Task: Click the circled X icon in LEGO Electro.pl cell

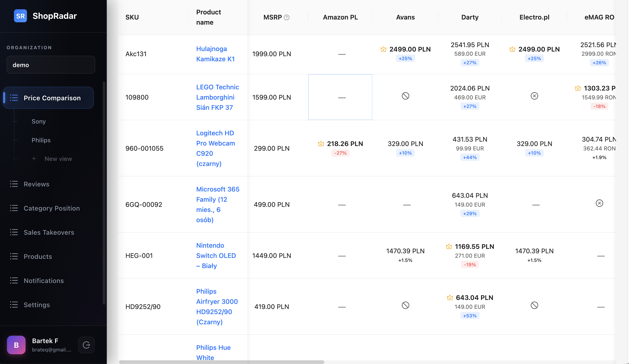Action: pos(534,96)
